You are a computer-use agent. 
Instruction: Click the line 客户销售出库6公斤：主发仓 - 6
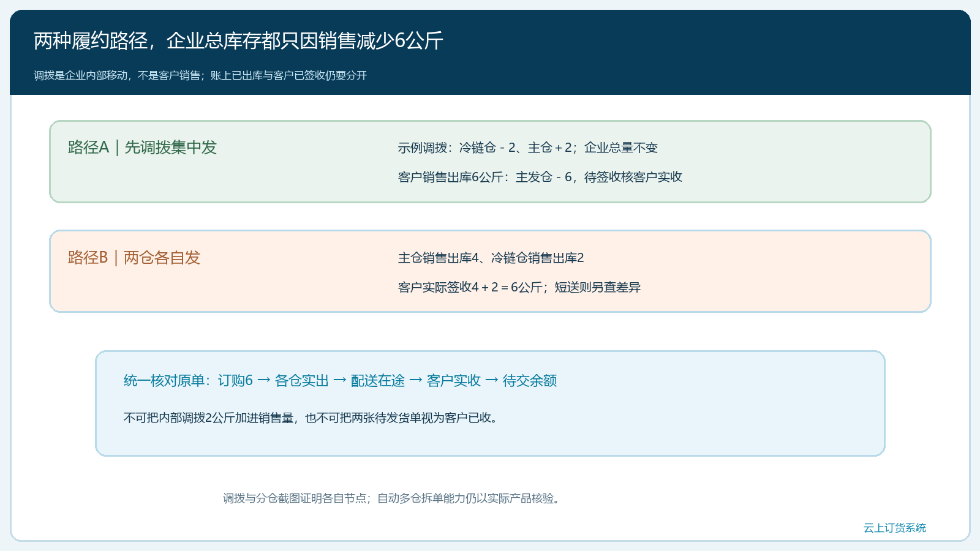540,177
